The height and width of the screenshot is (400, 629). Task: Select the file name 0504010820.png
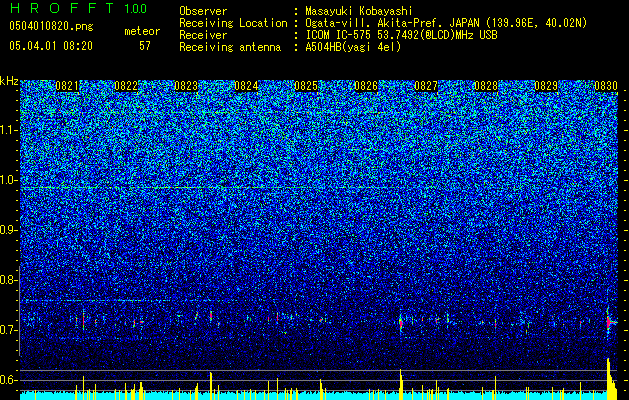51,27
